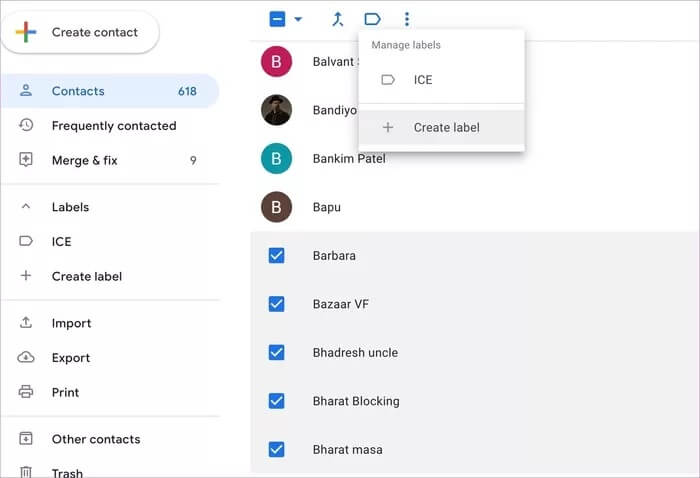Choose Print from sidebar

(110, 392)
